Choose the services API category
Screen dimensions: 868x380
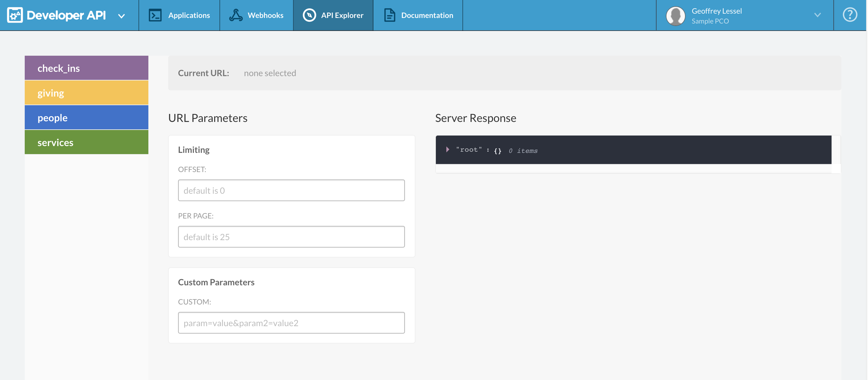click(x=86, y=142)
